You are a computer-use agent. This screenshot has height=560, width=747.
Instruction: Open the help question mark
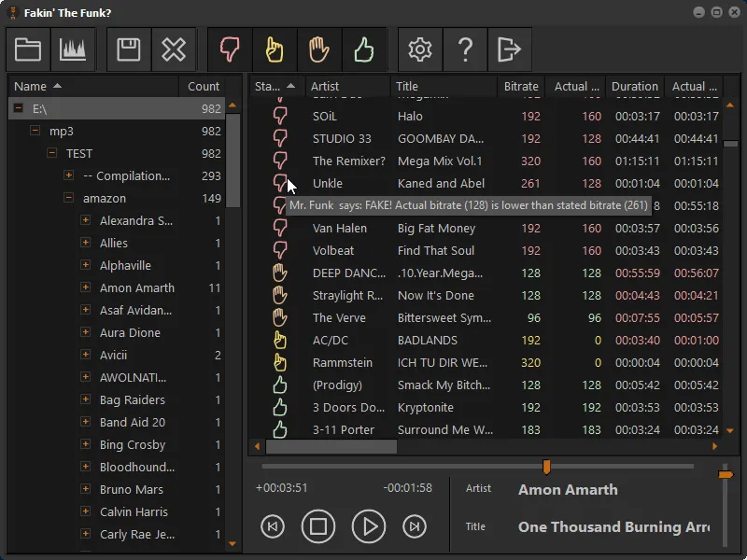[x=465, y=49]
